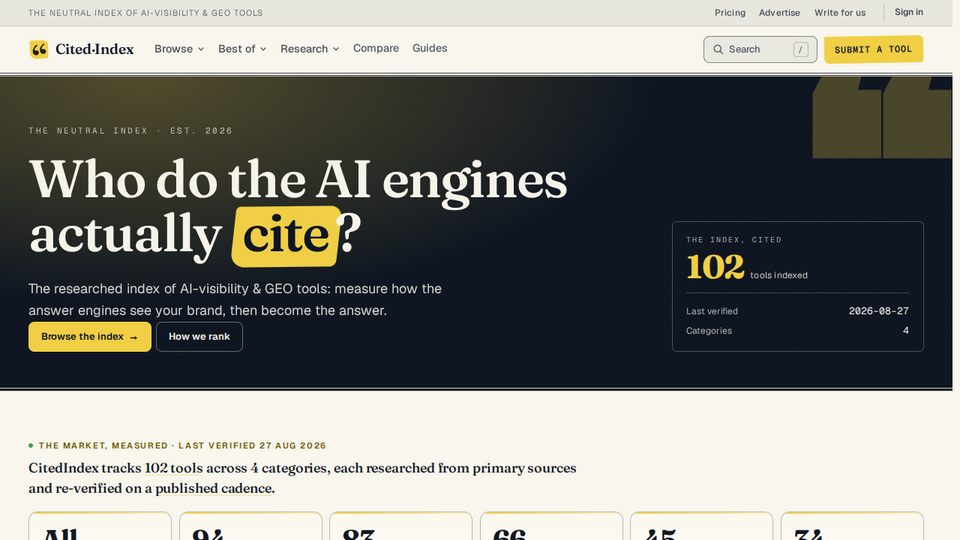
Task: Click 'The Index, Cited' panel heading
Action: pos(733,240)
